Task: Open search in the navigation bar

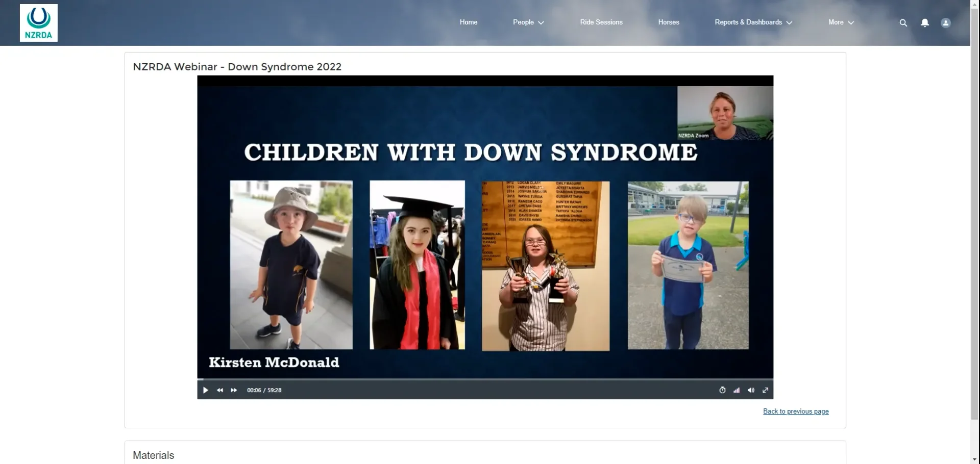Action: pos(903,22)
